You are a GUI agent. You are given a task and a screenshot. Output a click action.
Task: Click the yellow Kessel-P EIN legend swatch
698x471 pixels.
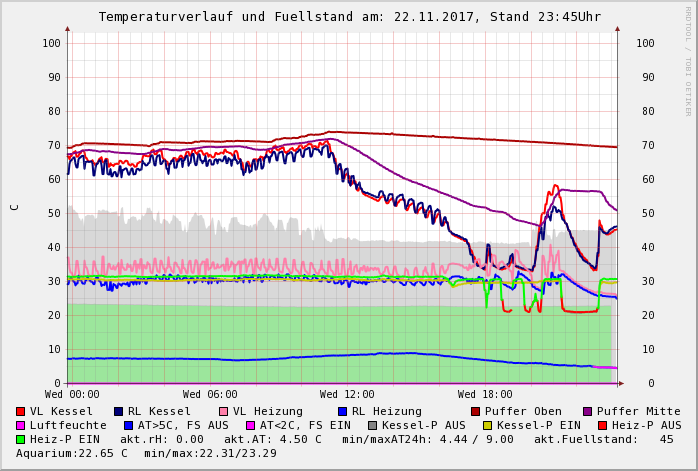486,425
